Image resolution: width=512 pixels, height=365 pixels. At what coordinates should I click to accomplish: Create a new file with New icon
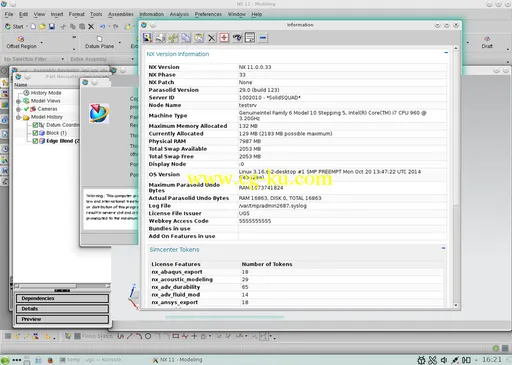click(33, 27)
